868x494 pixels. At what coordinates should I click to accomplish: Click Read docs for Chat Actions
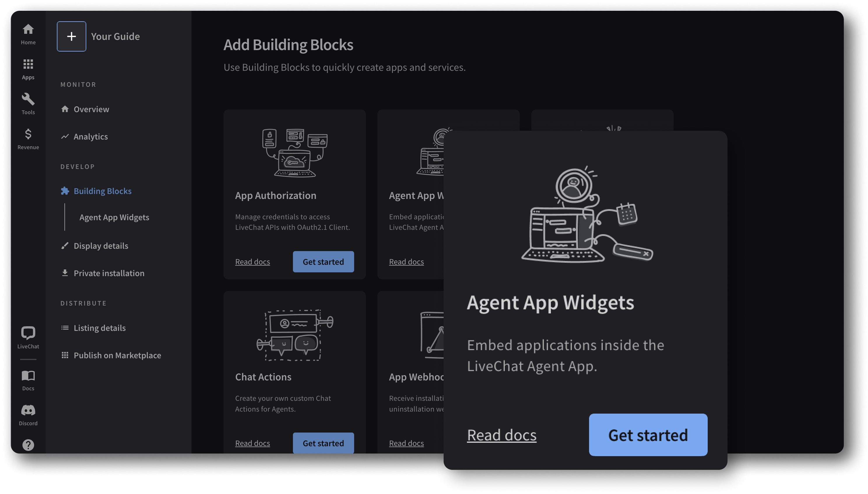pos(252,443)
